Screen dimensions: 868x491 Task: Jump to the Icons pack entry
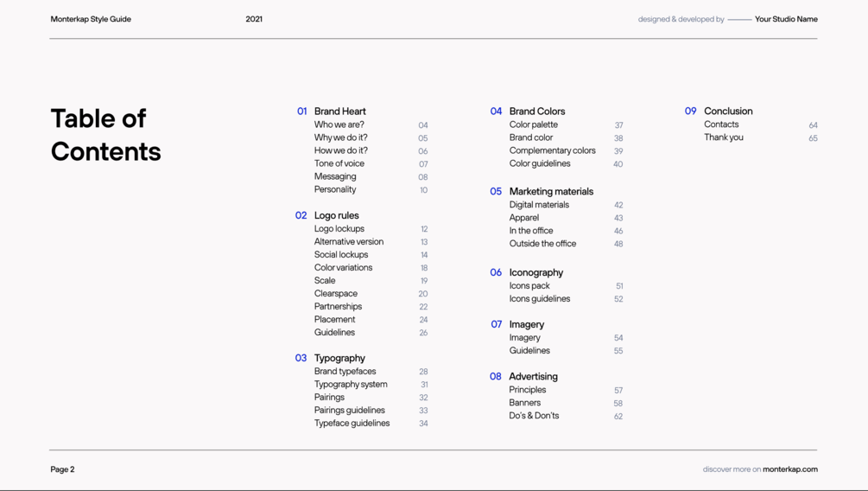pyautogui.click(x=529, y=286)
